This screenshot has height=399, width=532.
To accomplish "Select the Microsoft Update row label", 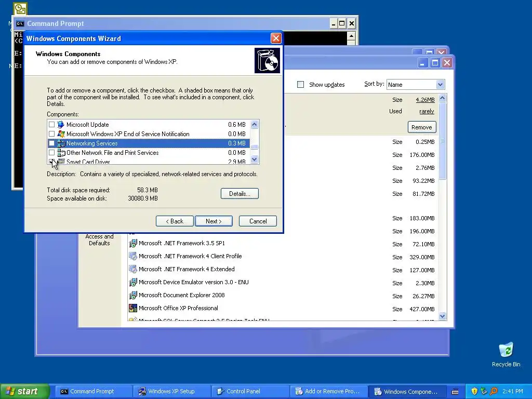I will [87, 125].
